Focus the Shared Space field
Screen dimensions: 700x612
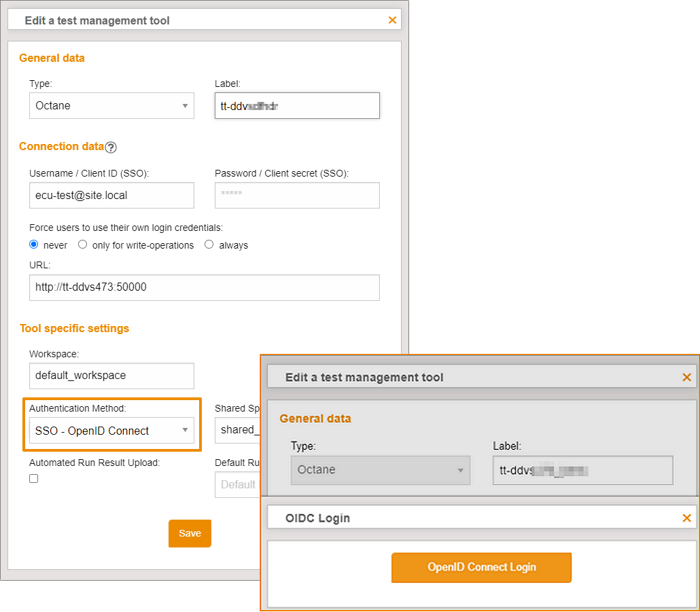click(x=237, y=431)
